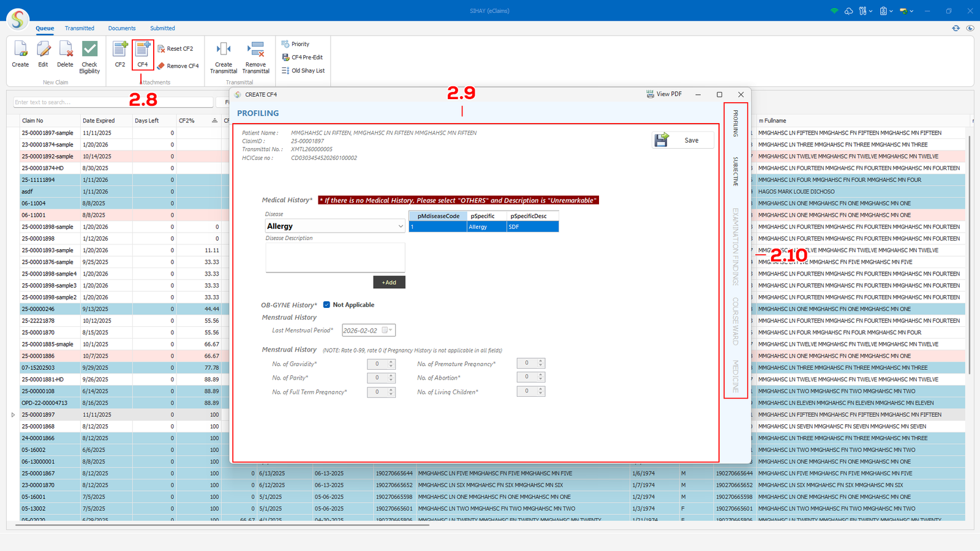Screen dimensions: 980x551
Task: Open the SUBJECTIVE side tab
Action: click(x=736, y=171)
